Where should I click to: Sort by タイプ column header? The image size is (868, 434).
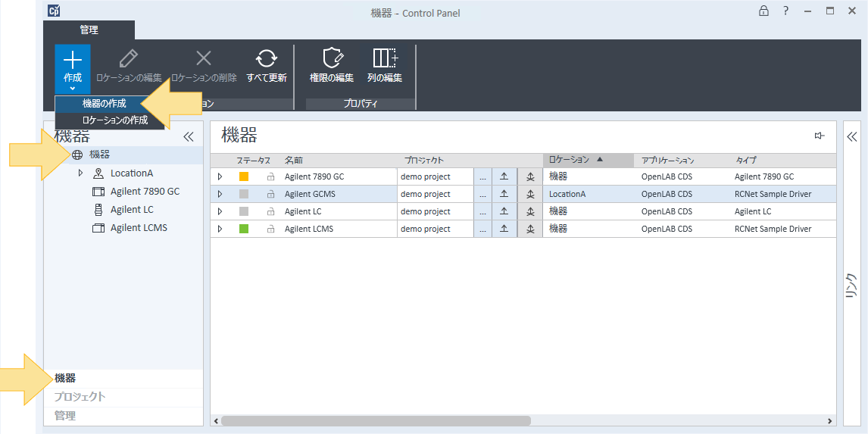(x=746, y=161)
